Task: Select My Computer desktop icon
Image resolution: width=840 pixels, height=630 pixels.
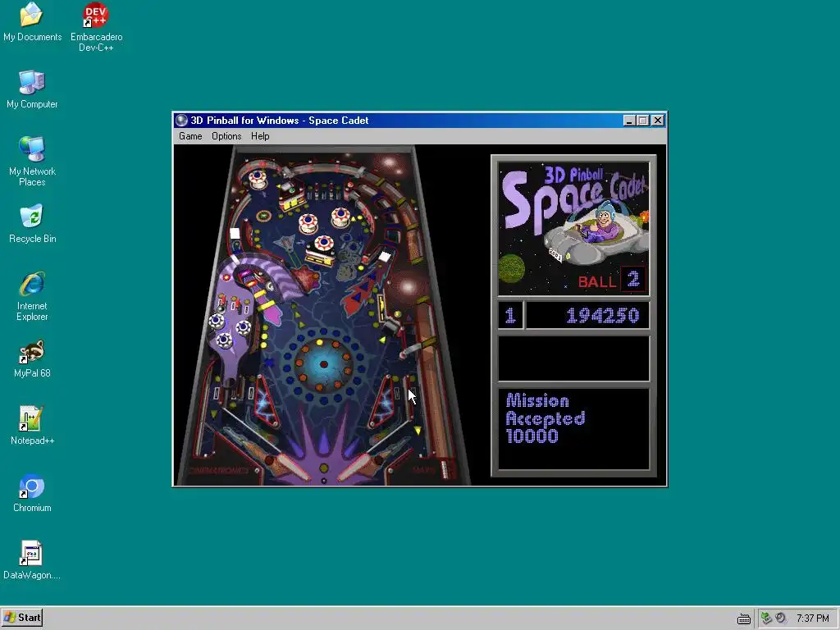Action: (32, 89)
